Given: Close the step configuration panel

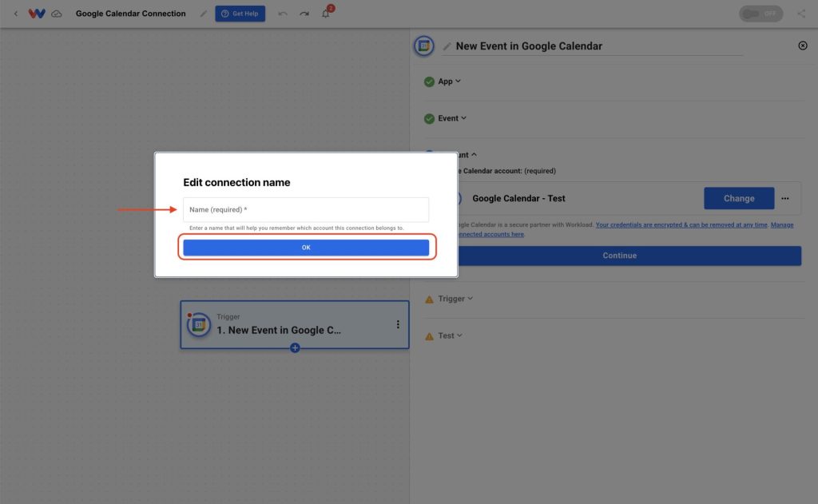Looking at the screenshot, I should [x=803, y=46].
